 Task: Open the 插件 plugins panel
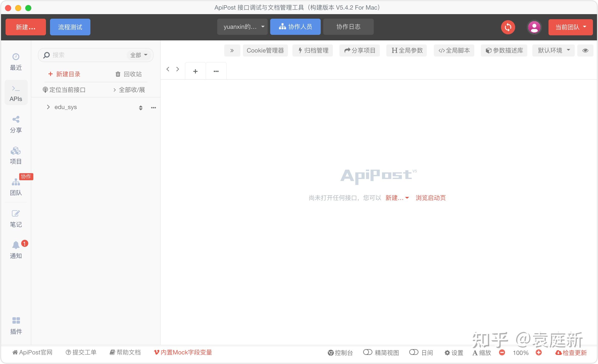coord(16,325)
